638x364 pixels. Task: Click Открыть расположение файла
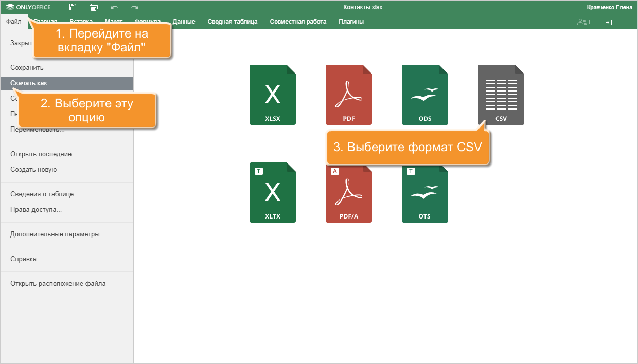(67, 284)
